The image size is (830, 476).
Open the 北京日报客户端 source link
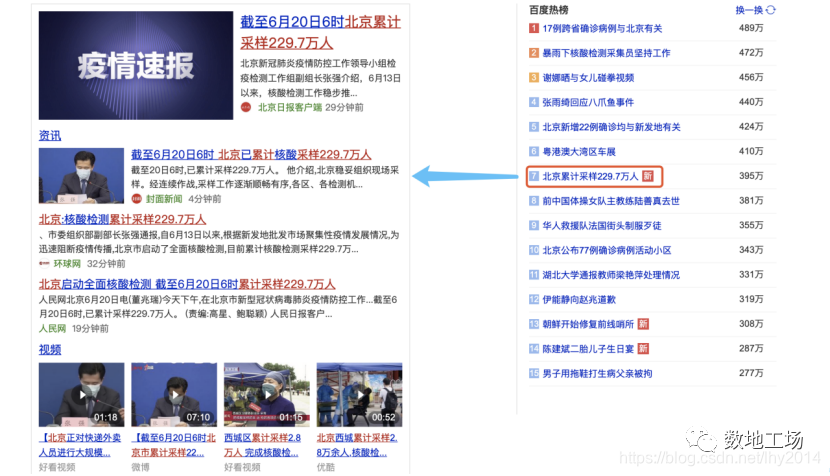pyautogui.click(x=290, y=107)
